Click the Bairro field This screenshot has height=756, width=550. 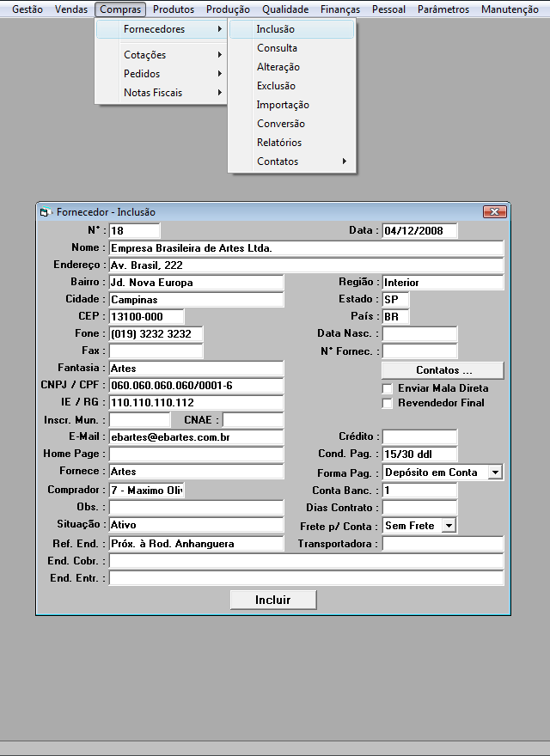click(x=196, y=282)
